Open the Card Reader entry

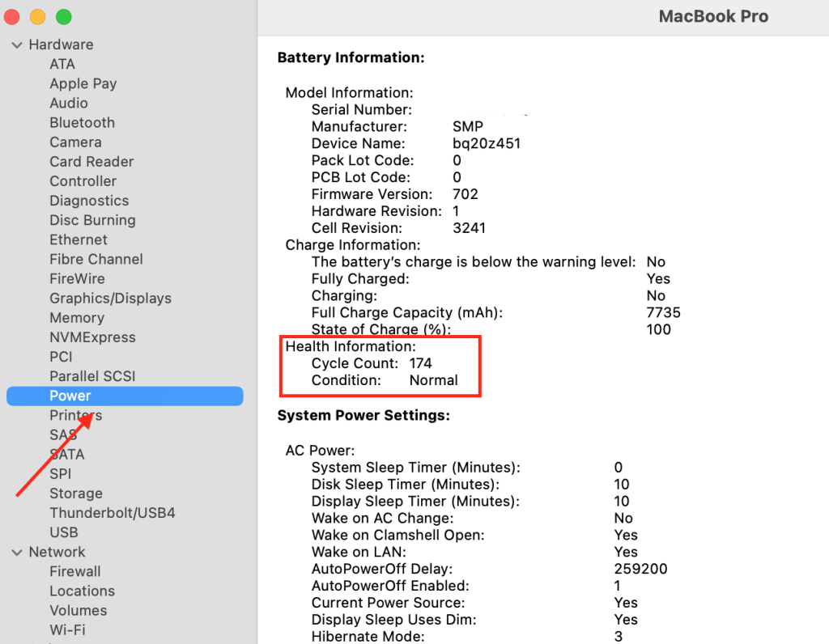(91, 162)
